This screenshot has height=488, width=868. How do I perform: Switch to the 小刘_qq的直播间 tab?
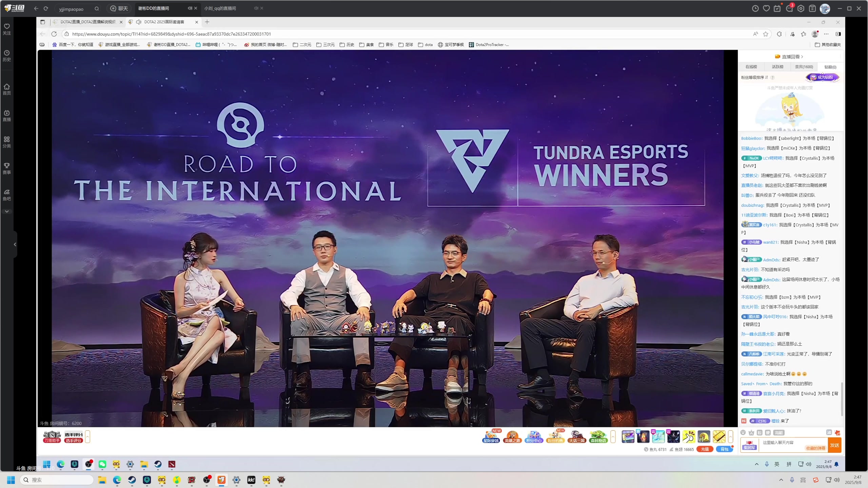[220, 8]
